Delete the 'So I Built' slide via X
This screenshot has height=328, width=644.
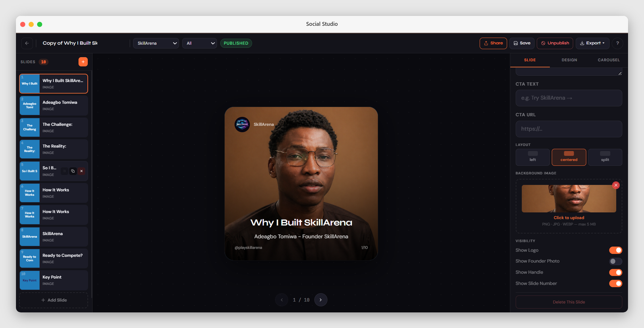(81, 171)
